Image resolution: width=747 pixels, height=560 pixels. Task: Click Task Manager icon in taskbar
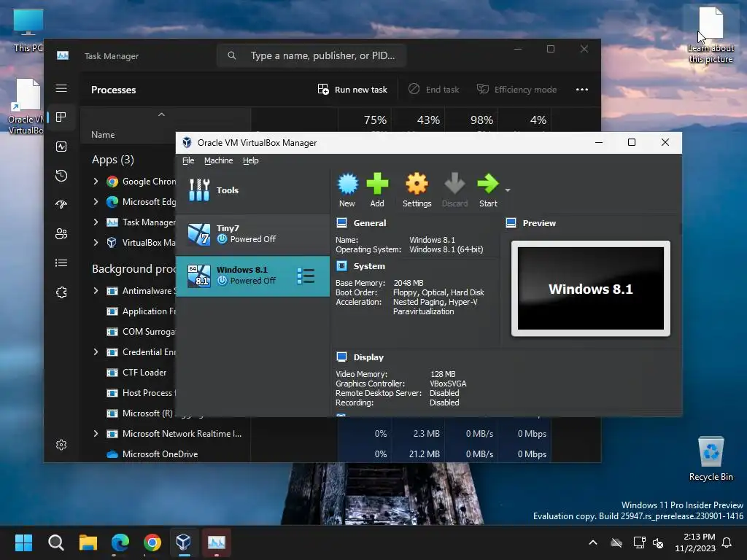pyautogui.click(x=216, y=542)
